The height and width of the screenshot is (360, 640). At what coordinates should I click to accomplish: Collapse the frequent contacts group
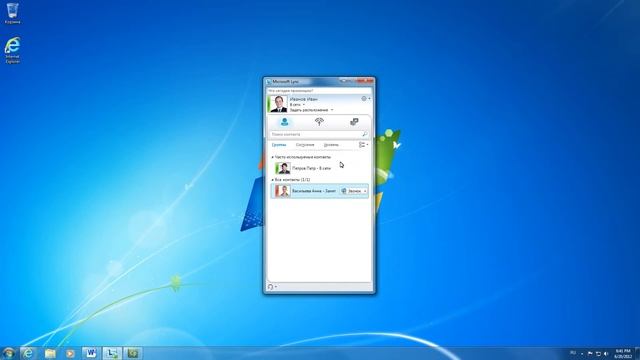point(273,157)
